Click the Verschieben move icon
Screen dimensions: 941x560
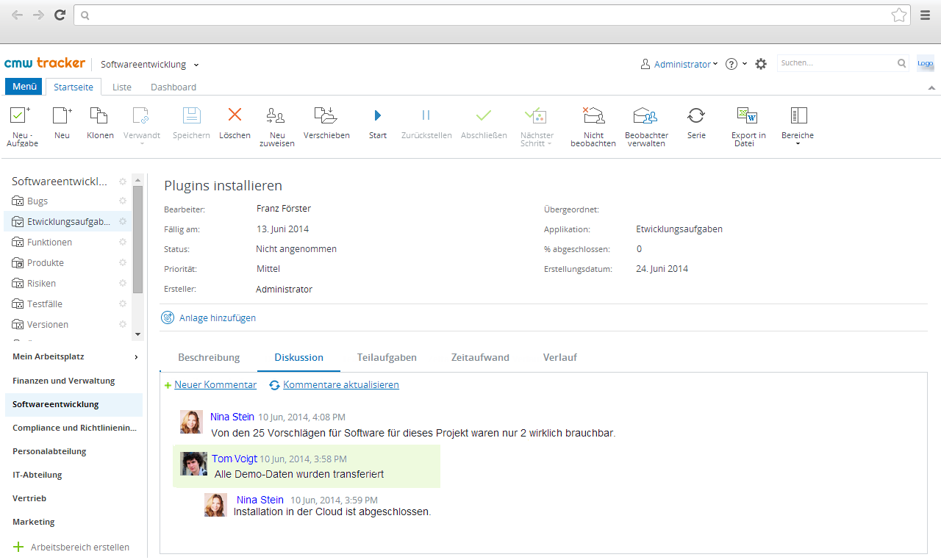point(326,115)
